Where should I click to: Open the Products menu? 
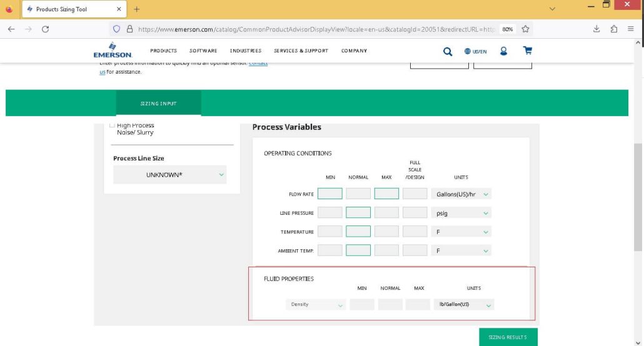coord(163,51)
